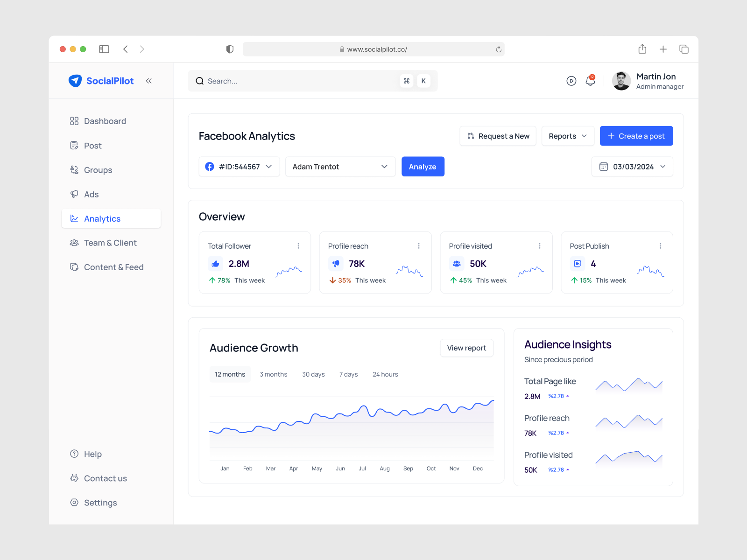Open the video tutorial play icon
This screenshot has height=560, width=747.
571,81
